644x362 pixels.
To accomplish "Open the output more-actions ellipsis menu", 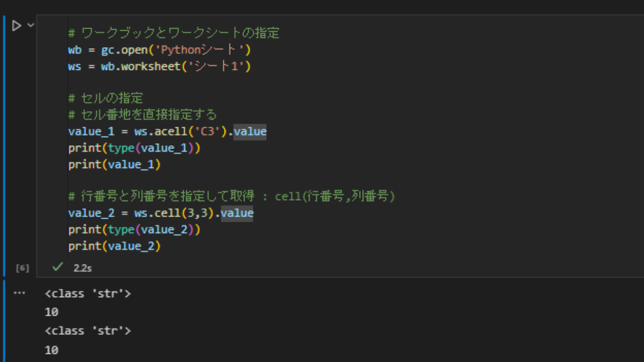I will click(x=19, y=293).
